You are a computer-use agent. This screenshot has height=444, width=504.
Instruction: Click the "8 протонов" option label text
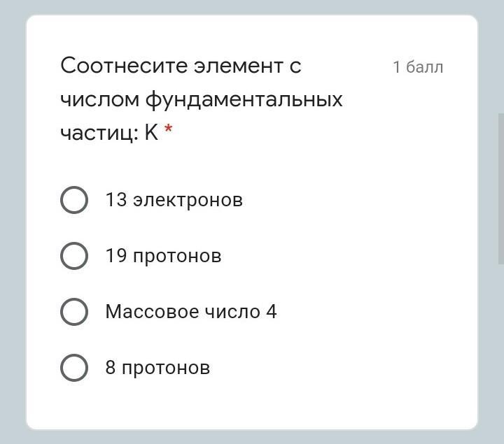tap(157, 368)
